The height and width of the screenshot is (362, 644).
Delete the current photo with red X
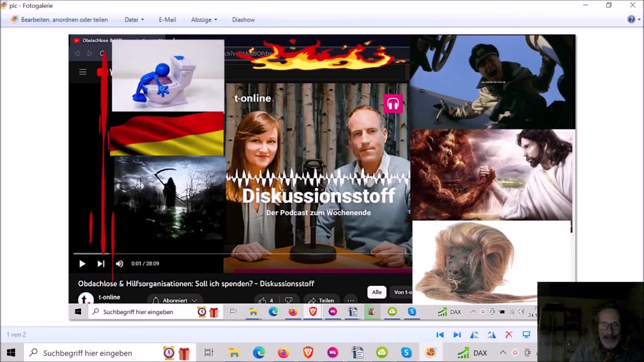pos(509,335)
